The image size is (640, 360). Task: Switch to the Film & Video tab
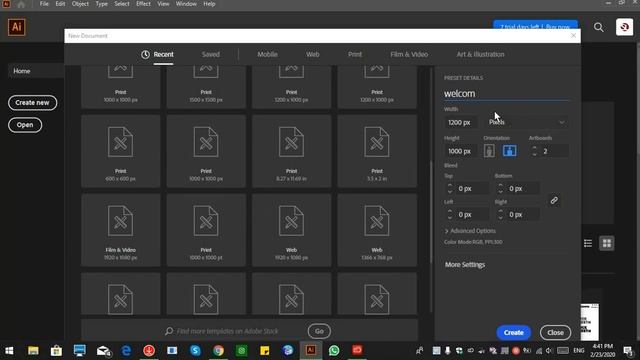click(x=409, y=54)
